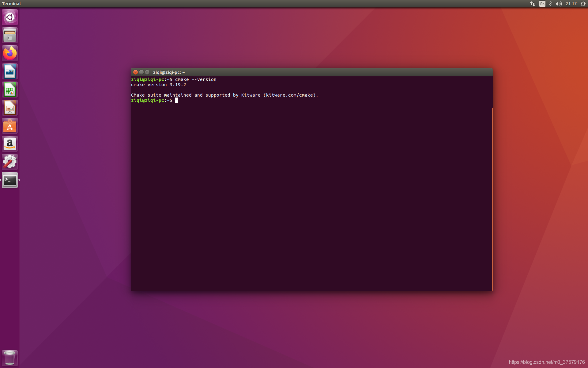Image resolution: width=588 pixels, height=368 pixels.
Task: Open the Ubuntu Dash search launcher
Action: point(10,17)
